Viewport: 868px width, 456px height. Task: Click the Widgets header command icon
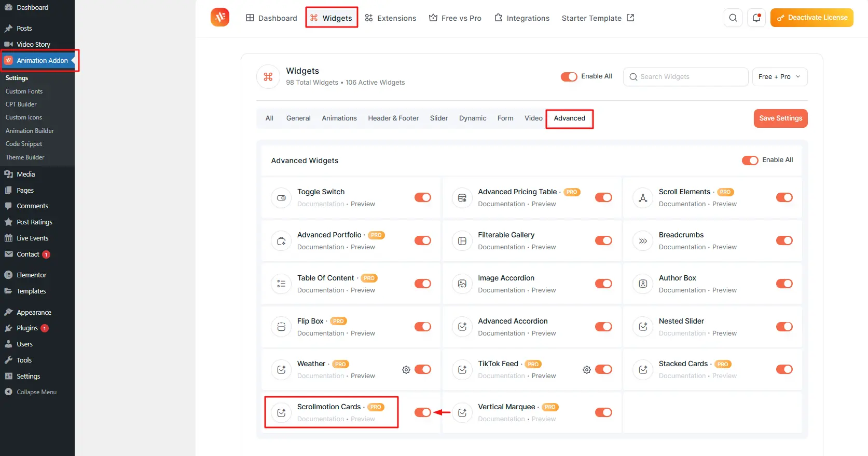coord(268,77)
